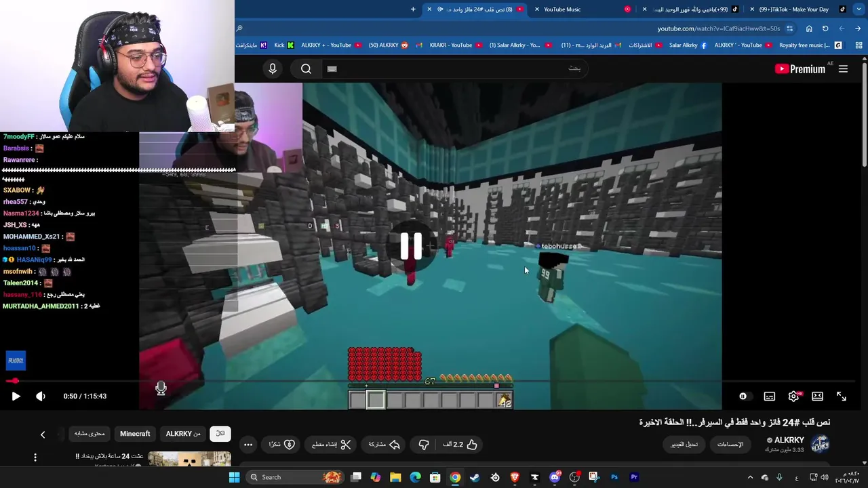Open the YouTube Premium home logo
868x488 pixels.
pos(800,68)
